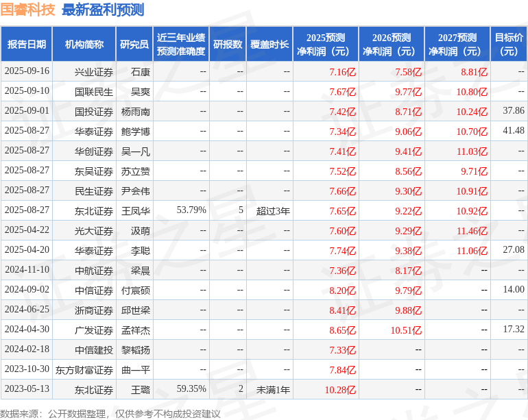Image resolution: width=528 pixels, height=420 pixels.
Task: Click the 2027预测净利润 column header
Action: tap(457, 44)
